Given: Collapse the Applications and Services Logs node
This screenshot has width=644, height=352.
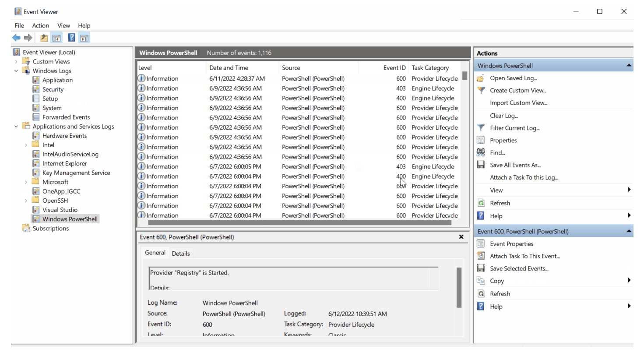Looking at the screenshot, I should (x=16, y=127).
